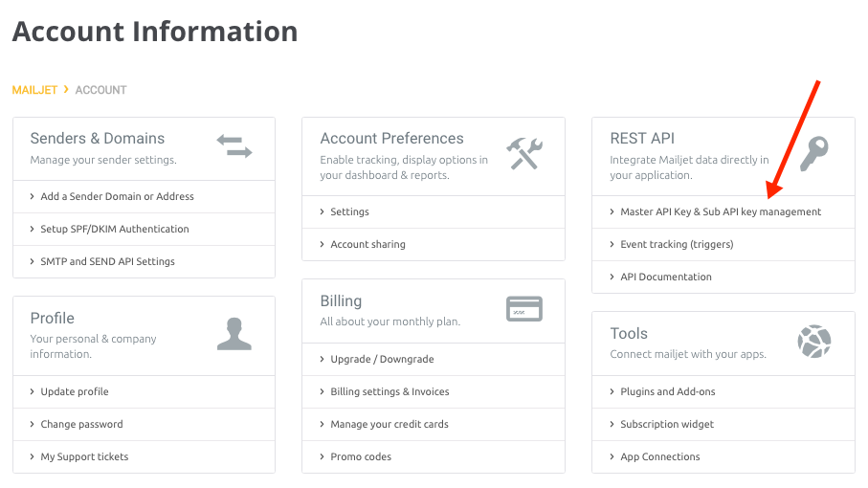
Task: Open Promo codes
Action: point(361,457)
